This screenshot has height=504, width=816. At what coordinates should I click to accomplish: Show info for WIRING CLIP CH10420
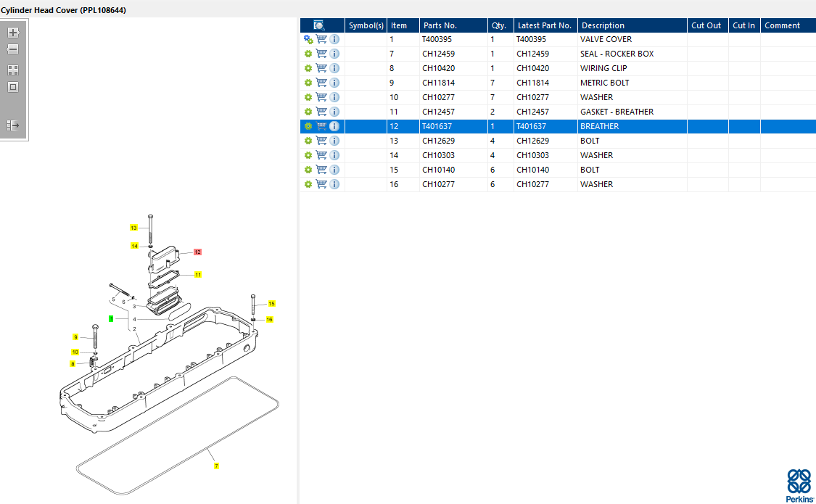pyautogui.click(x=334, y=69)
